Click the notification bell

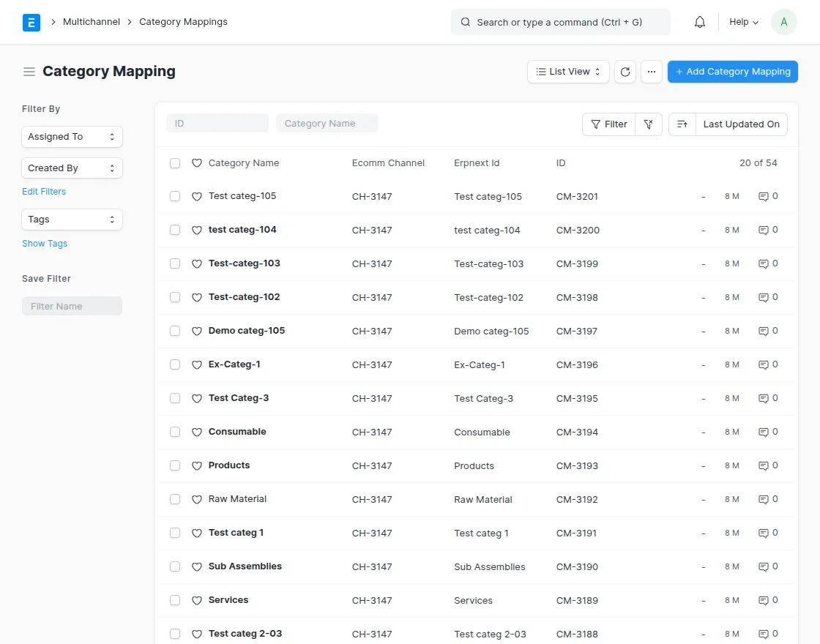[x=699, y=22]
